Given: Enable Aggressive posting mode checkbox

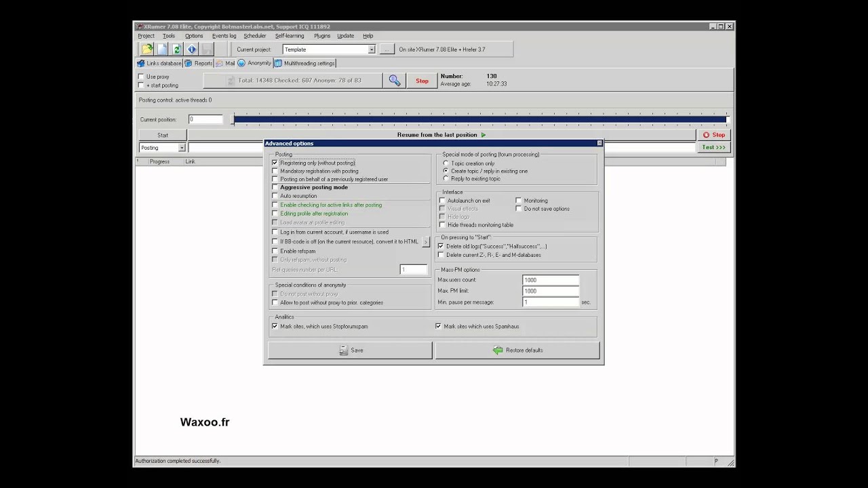Looking at the screenshot, I should coord(275,187).
